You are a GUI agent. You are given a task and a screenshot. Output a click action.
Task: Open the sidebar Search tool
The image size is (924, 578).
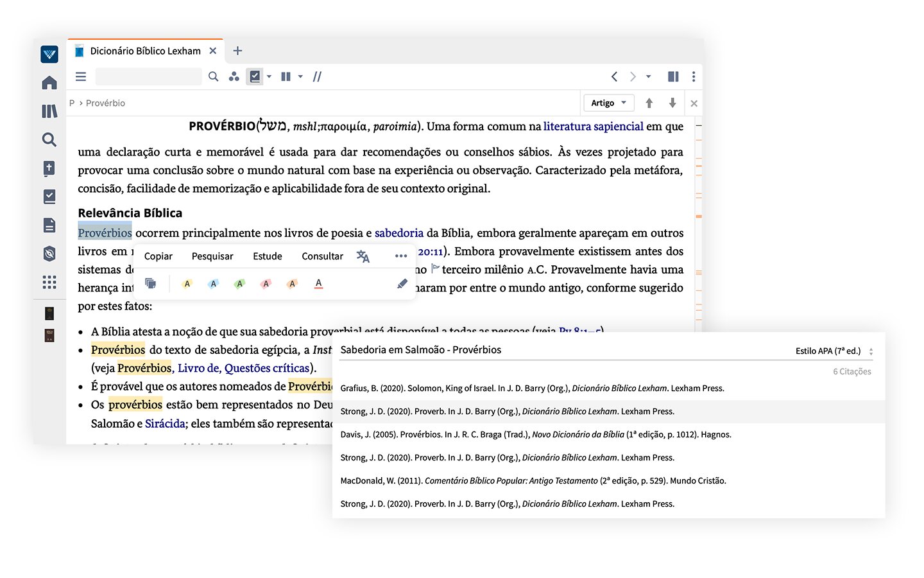point(49,139)
